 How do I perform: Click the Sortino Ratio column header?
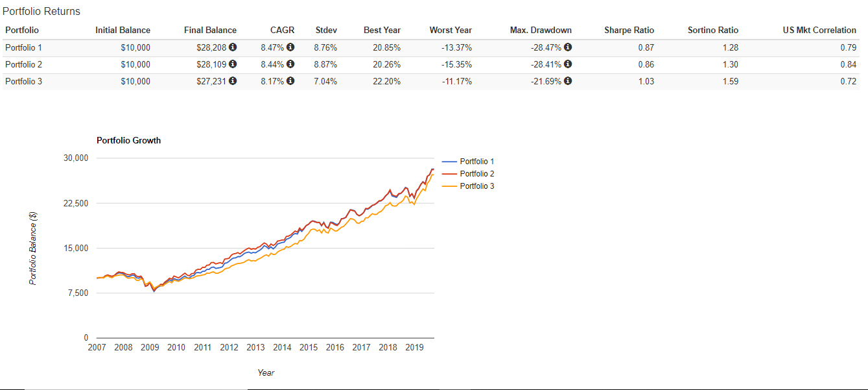[712, 30]
